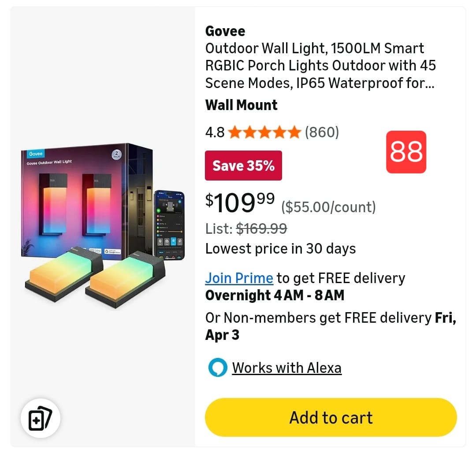Image resolution: width=476 pixels, height=457 pixels.
Task: Add the Govee wall light to cart
Action: pos(331,417)
